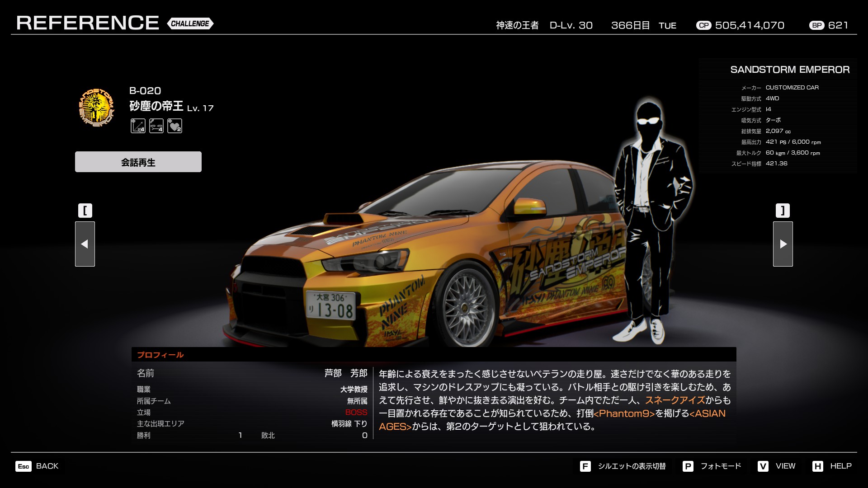Click the CHALLENGE tag next to REFERENCE

190,23
